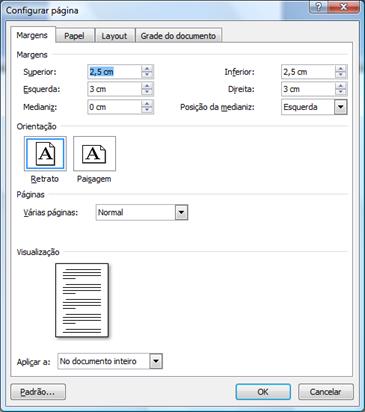Increase the Direita margin value

(x=340, y=86)
